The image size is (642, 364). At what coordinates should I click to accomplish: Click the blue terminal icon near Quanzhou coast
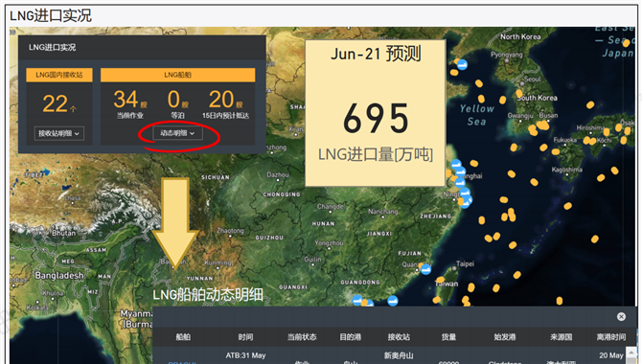tap(425, 269)
